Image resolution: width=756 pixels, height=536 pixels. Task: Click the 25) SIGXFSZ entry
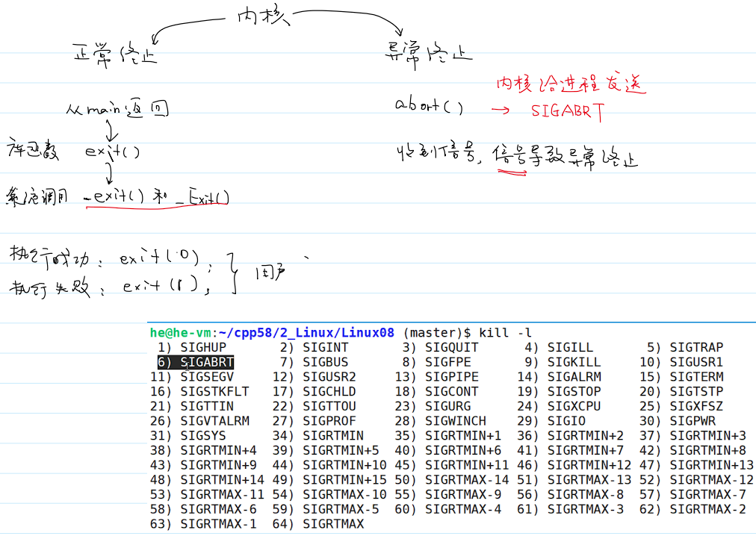tap(681, 406)
